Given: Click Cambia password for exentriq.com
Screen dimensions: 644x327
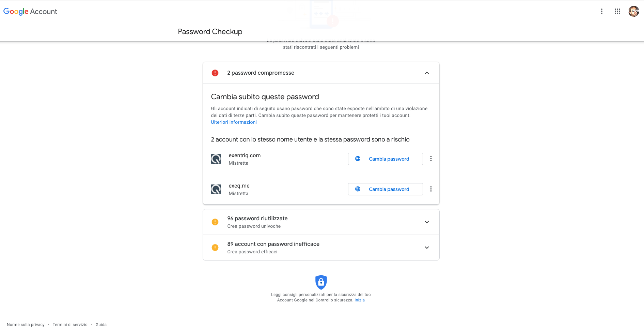Looking at the screenshot, I should [385, 159].
